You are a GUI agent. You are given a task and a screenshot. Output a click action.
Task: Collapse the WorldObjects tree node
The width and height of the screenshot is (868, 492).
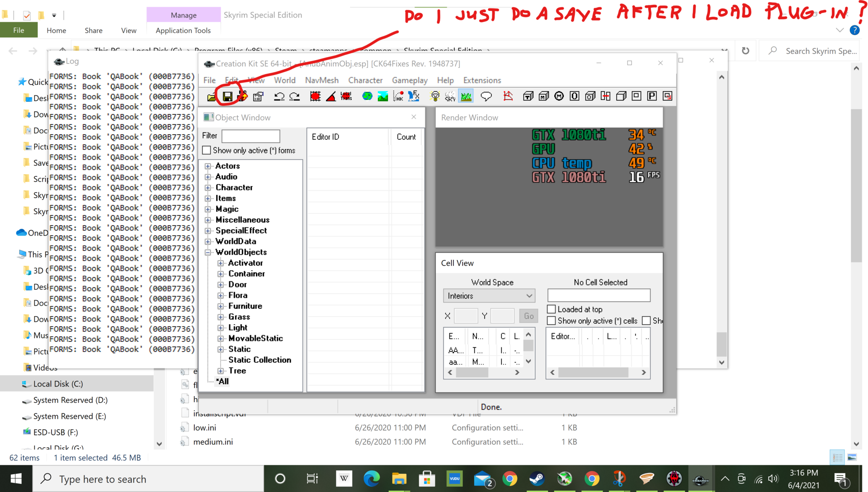tap(208, 252)
